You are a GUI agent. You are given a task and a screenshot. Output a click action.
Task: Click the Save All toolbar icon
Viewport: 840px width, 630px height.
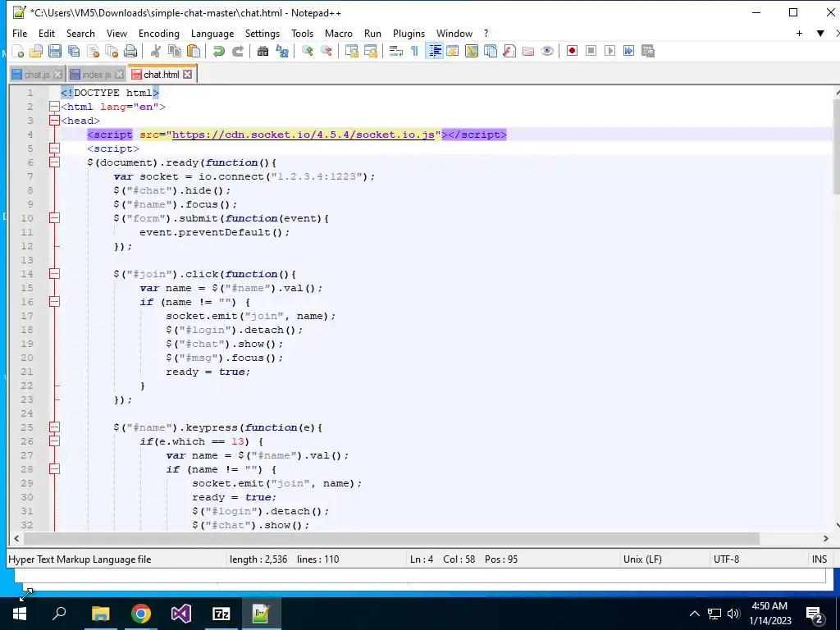73,51
